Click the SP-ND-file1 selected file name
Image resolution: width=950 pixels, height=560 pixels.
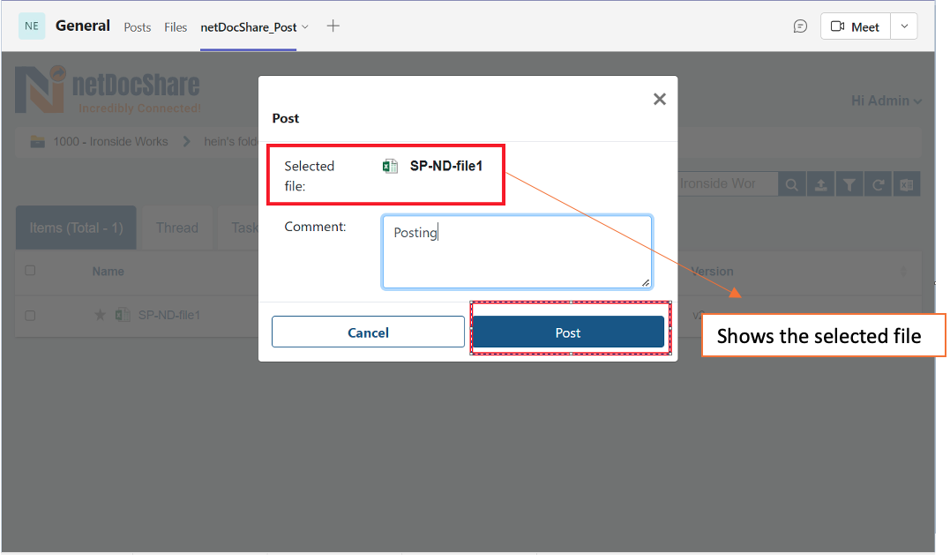[x=446, y=166]
